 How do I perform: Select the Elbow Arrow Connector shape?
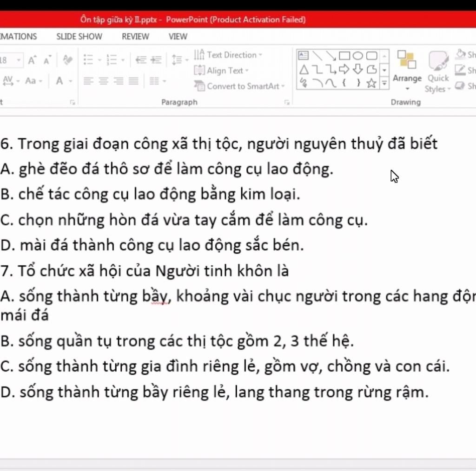(x=331, y=70)
